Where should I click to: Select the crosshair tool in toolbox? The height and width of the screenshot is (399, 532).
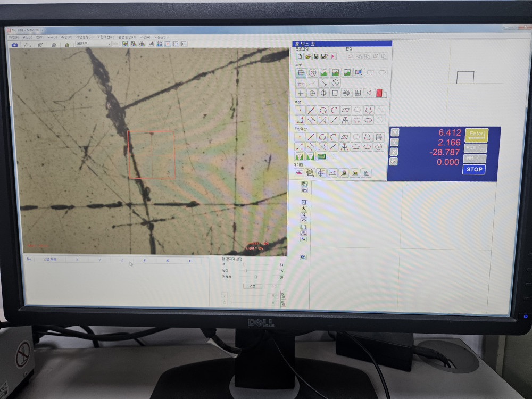coord(301,73)
